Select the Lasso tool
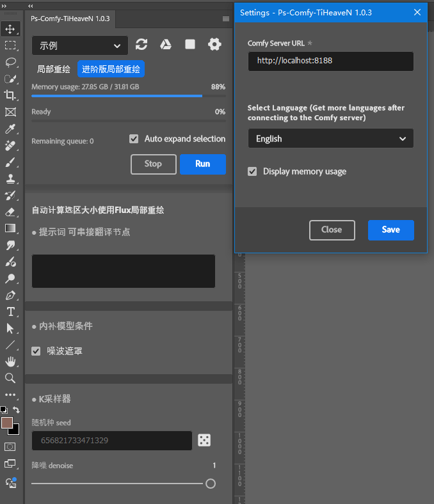 point(10,62)
